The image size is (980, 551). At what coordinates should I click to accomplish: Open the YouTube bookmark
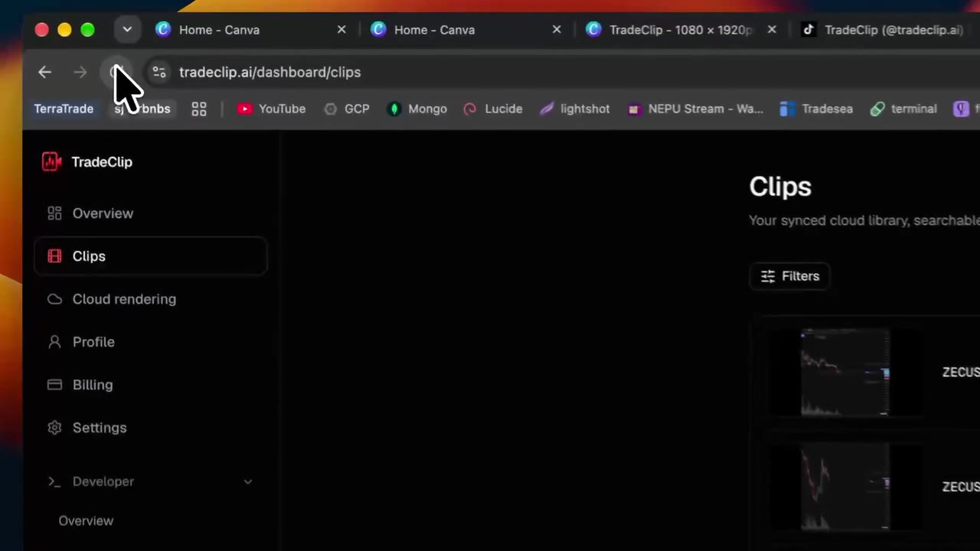click(x=271, y=109)
